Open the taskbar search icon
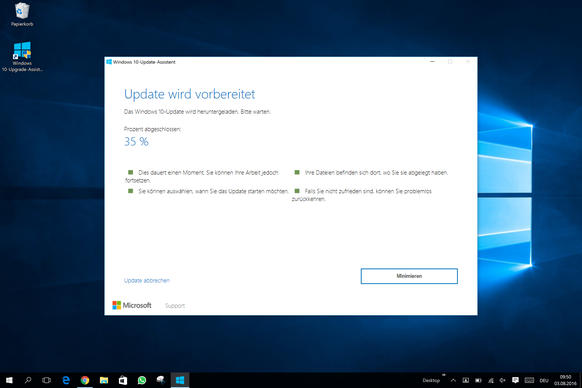Image resolution: width=582 pixels, height=388 pixels. 28,380
